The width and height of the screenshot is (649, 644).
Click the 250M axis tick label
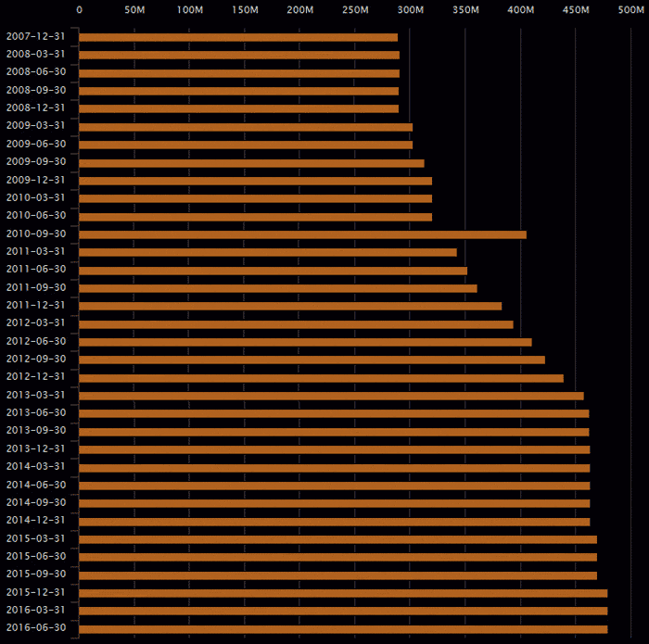click(x=355, y=10)
